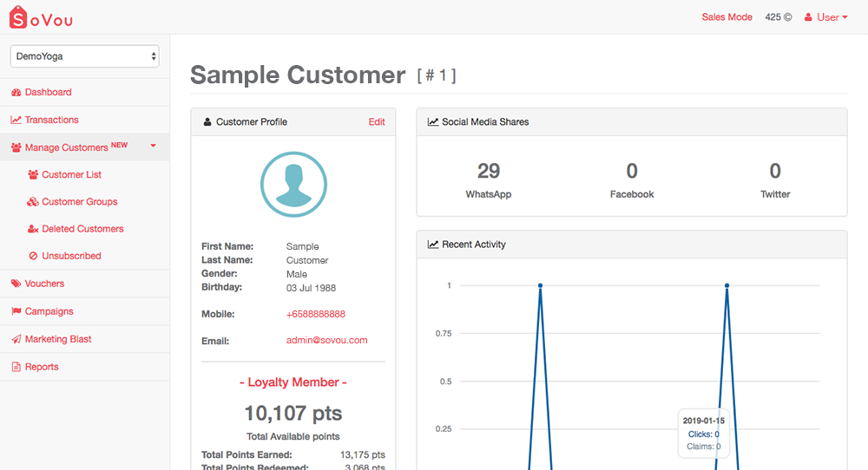
Task: Click the Deleted Customers icon
Action: point(33,229)
